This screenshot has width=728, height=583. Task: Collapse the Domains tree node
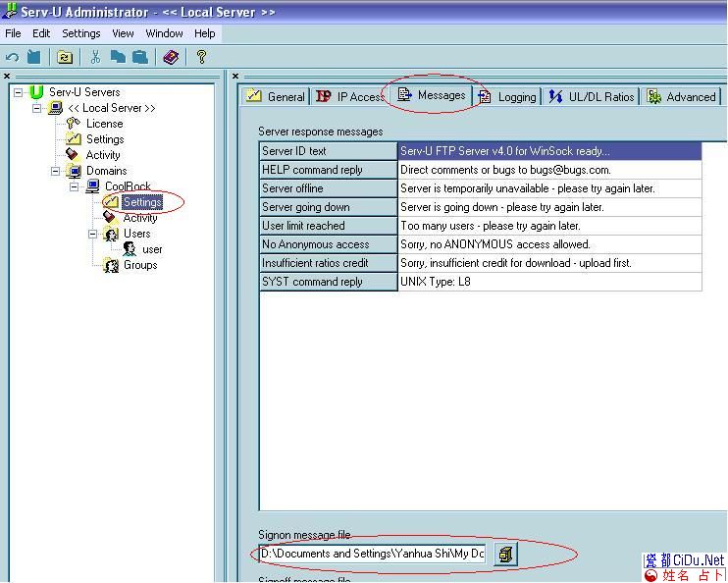(x=57, y=171)
